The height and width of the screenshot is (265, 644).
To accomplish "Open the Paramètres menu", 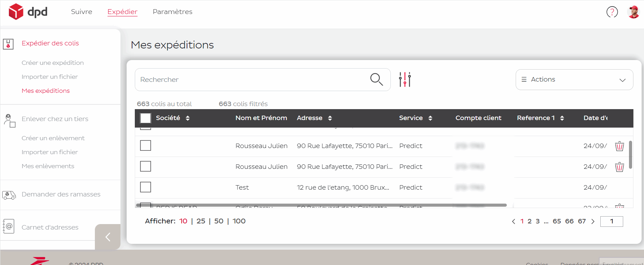I will tap(173, 12).
